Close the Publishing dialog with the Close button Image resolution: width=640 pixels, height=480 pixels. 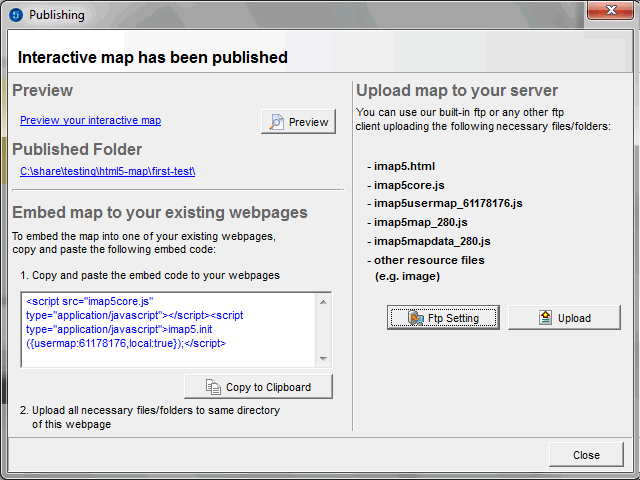(x=586, y=455)
